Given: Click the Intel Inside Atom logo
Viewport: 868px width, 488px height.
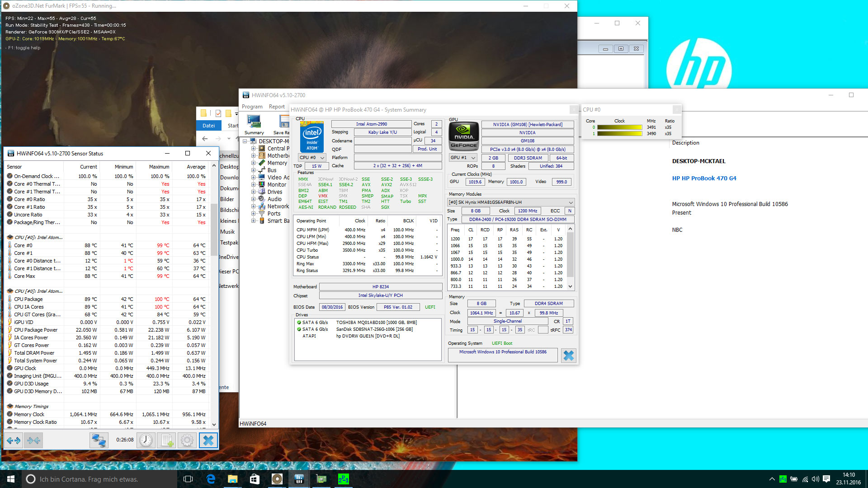Looking at the screenshot, I should [312, 137].
